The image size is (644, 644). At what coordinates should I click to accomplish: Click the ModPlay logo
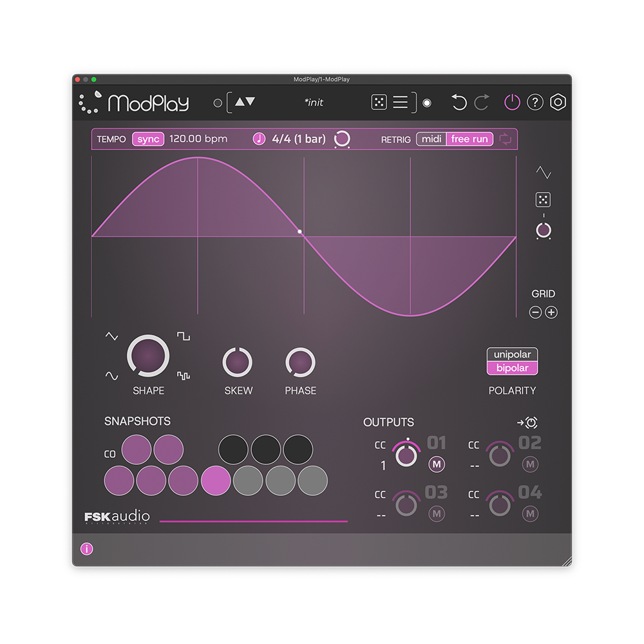point(134,102)
